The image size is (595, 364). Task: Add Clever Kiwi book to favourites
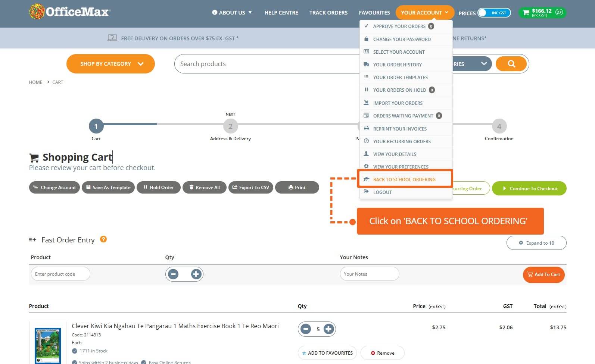[327, 353]
